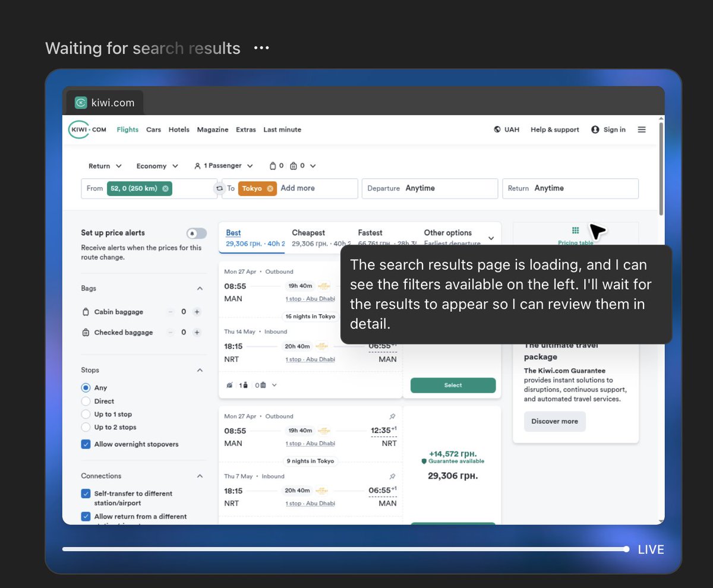This screenshot has width=713, height=588.
Task: Open the Economy cabin class dropdown
Action: tap(157, 166)
